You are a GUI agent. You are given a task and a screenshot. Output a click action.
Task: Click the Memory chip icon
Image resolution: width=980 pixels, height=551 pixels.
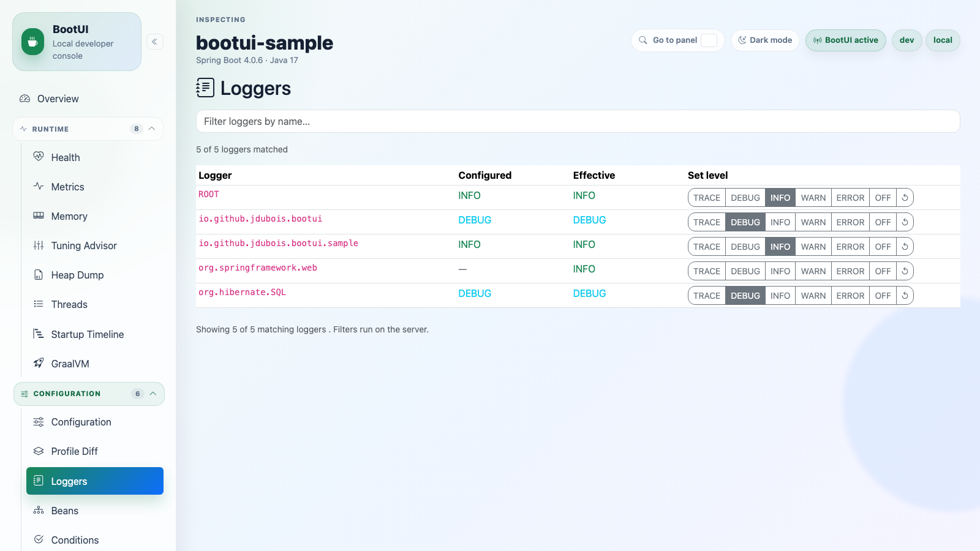(x=39, y=216)
